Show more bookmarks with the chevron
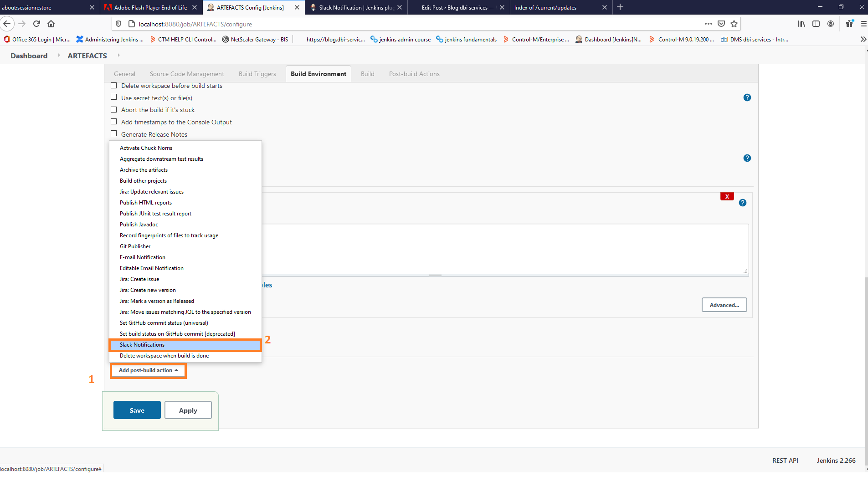The image size is (868, 491). 863,40
